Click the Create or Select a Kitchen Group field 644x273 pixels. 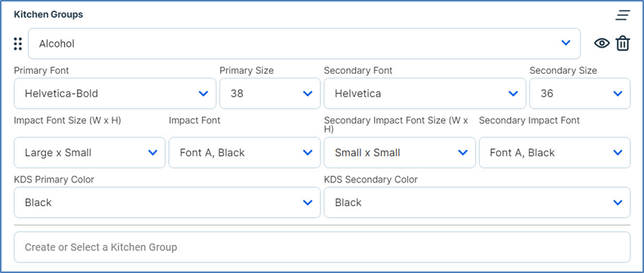322,247
